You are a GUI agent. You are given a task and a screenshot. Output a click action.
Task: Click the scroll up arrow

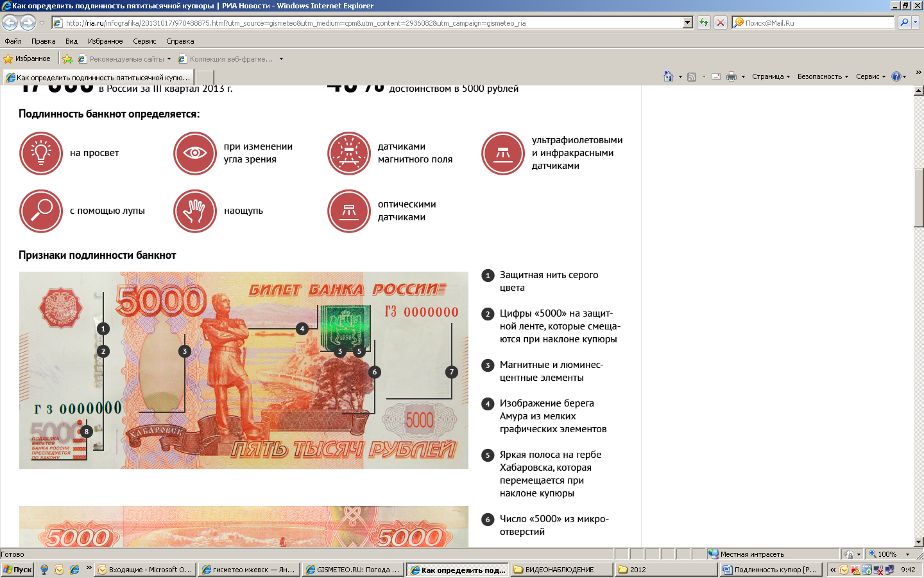(918, 91)
